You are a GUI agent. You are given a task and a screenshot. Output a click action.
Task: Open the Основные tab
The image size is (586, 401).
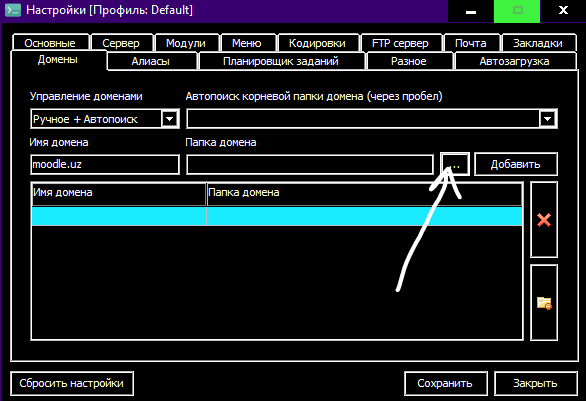(50, 43)
